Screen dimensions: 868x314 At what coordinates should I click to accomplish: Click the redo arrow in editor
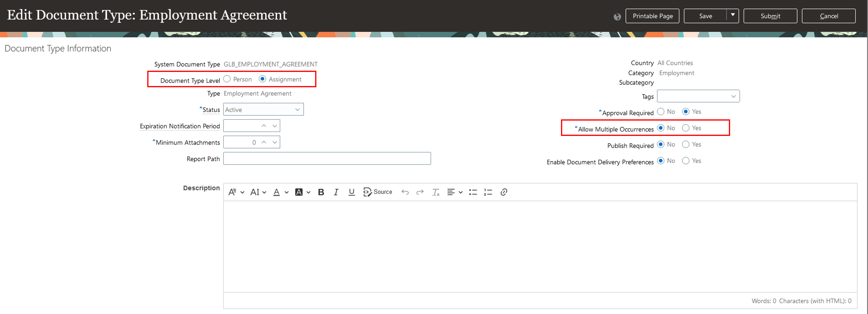coord(420,192)
